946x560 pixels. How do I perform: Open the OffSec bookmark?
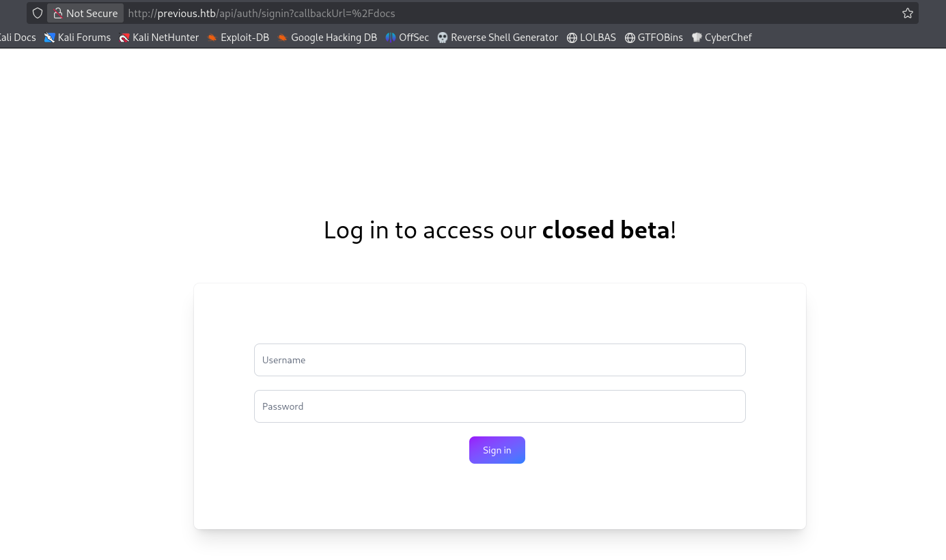coord(408,38)
